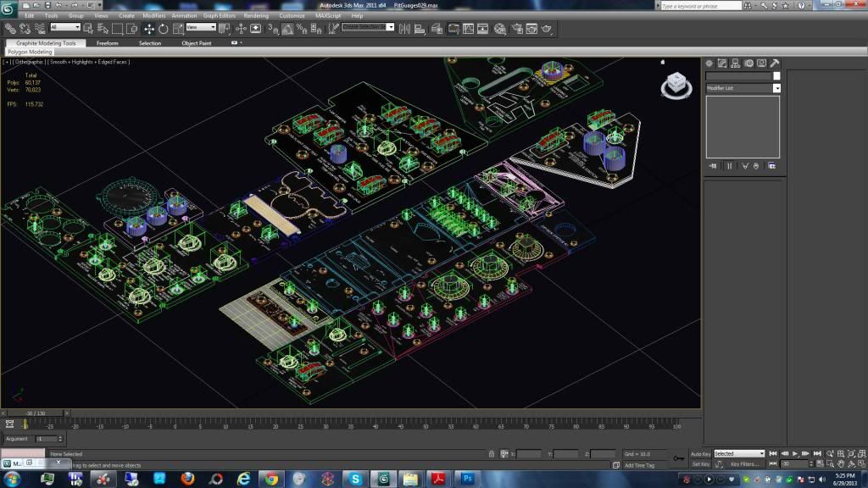Switch to the Freeform ribbon tab
This screenshot has width=868, height=488.
click(108, 43)
